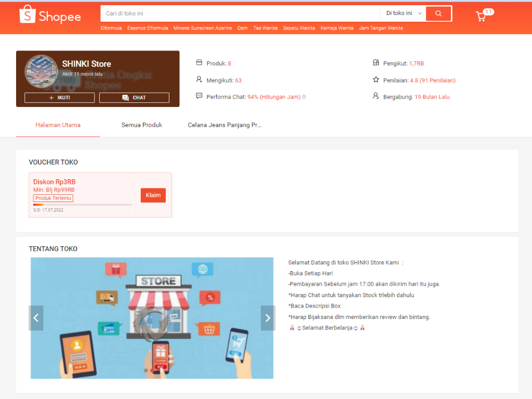Click the 'Pengikut: 1,7RB' text
The height and width of the screenshot is (399, 532).
(x=403, y=63)
